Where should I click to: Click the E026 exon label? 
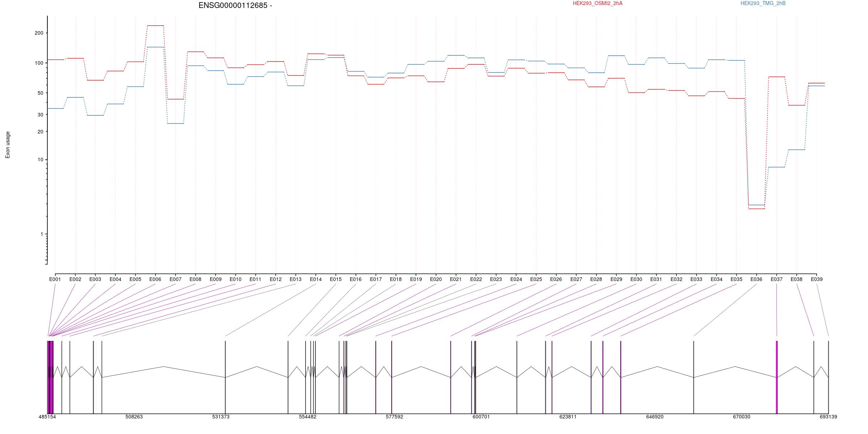tap(556, 279)
